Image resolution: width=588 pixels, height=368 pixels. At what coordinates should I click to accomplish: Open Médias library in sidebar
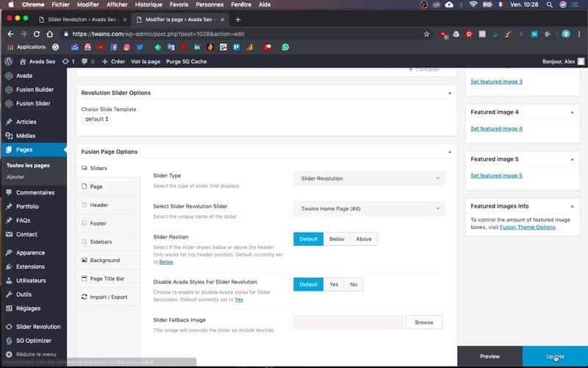26,135
